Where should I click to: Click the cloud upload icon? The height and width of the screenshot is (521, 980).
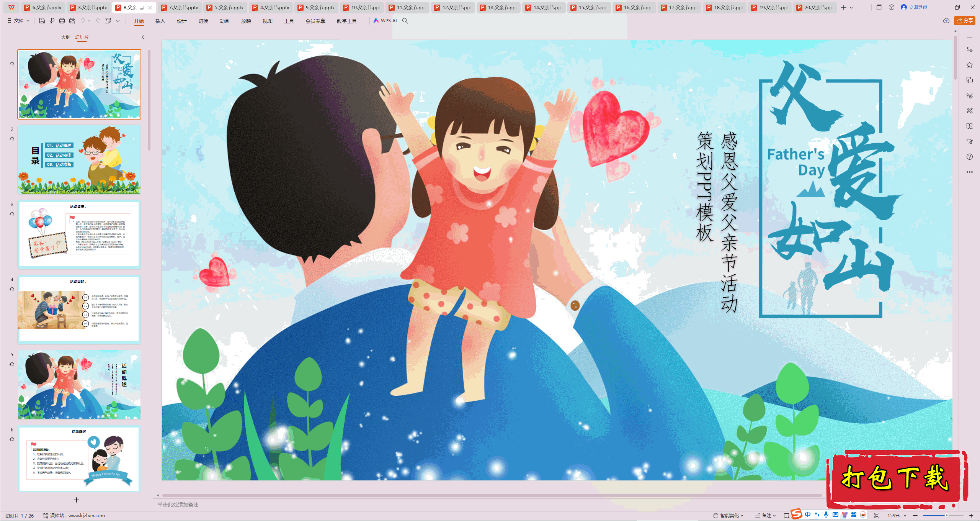946,21
